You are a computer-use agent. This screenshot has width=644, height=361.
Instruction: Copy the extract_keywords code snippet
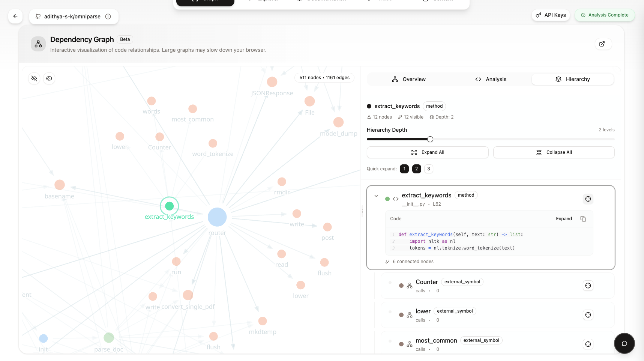coord(583,219)
